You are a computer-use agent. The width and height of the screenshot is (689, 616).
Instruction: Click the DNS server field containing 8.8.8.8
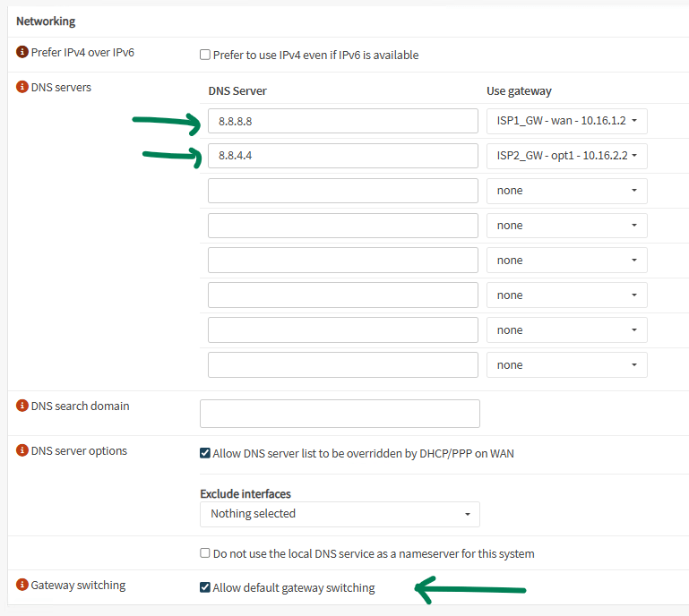pyautogui.click(x=343, y=121)
